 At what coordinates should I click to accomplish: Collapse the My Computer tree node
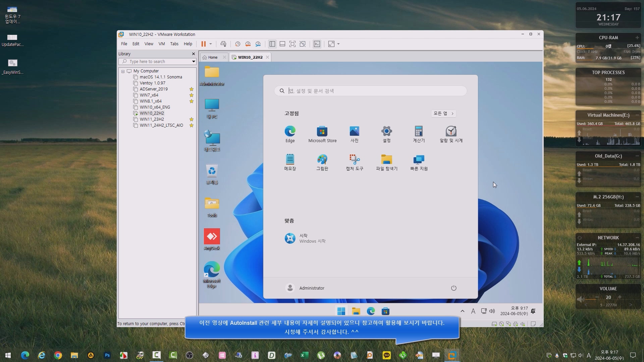click(x=123, y=71)
